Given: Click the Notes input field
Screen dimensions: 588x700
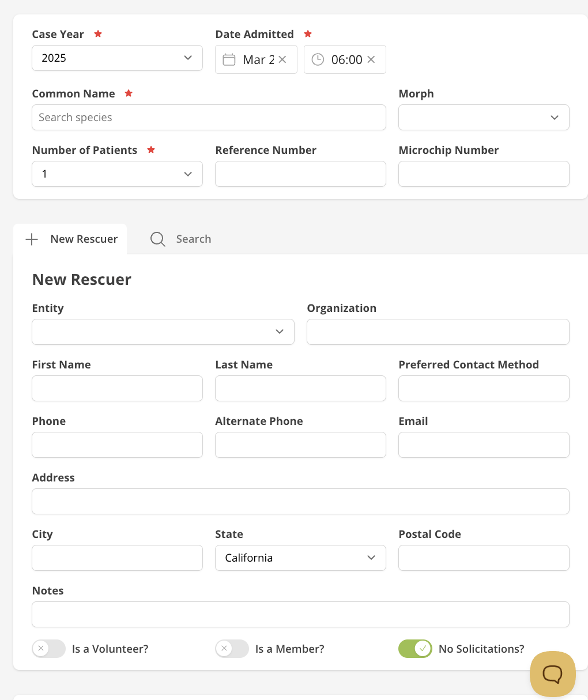Looking at the screenshot, I should point(300,614).
